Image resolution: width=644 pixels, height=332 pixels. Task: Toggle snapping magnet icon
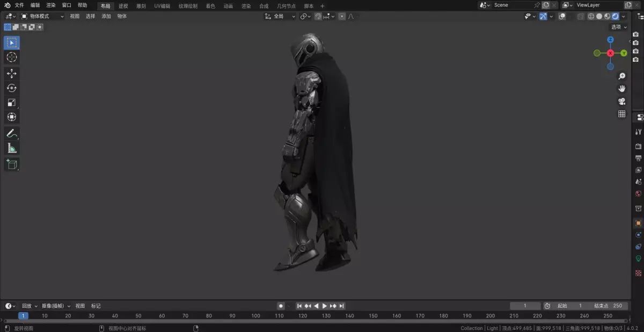pyautogui.click(x=318, y=16)
